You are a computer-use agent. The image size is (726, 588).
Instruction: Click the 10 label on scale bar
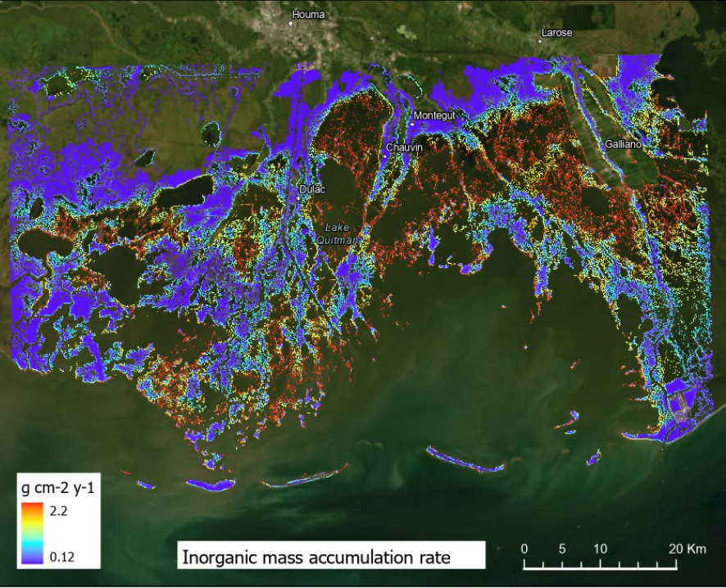coord(601,548)
